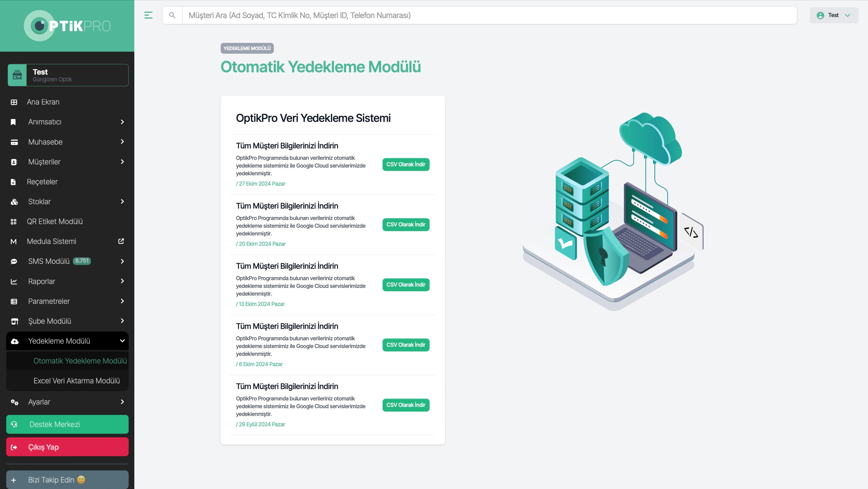Image resolution: width=868 pixels, height=489 pixels.
Task: Click the Destek Merkezi headset icon
Action: tap(14, 424)
